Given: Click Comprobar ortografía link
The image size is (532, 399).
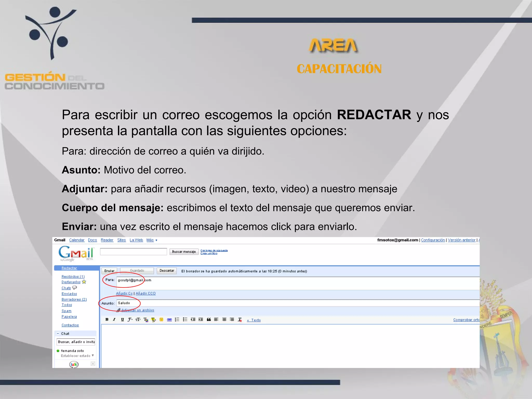Looking at the screenshot, I should click(466, 320).
